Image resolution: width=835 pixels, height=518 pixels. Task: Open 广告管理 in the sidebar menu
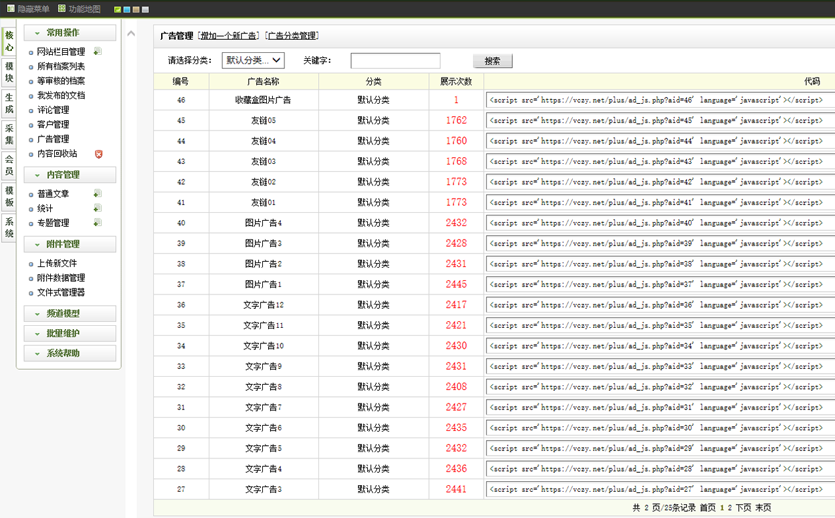click(x=53, y=140)
